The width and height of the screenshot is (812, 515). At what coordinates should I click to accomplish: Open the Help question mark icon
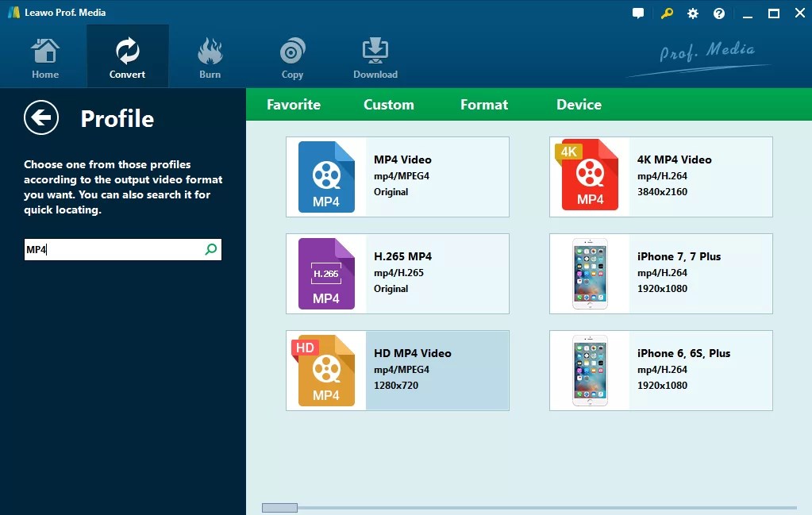pyautogui.click(x=718, y=13)
